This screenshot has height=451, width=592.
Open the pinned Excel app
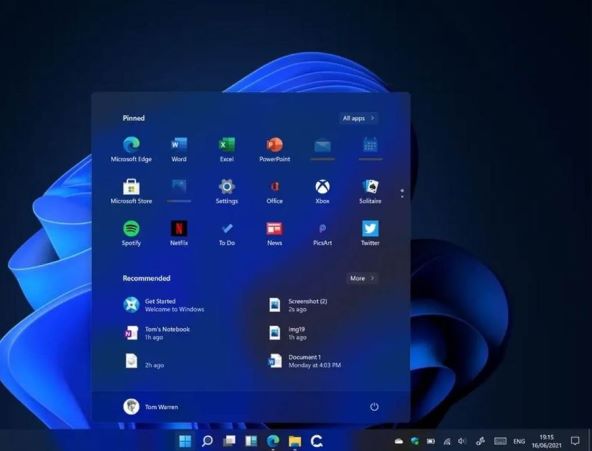227,149
